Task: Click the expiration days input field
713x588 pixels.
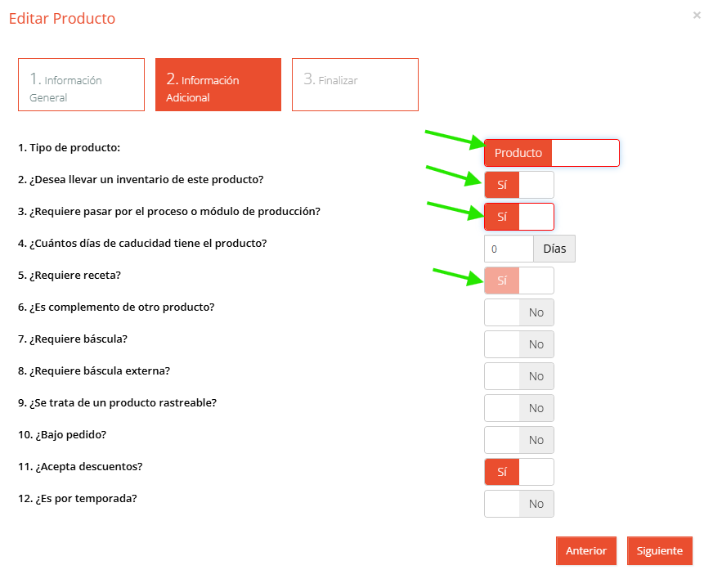Action: pyautogui.click(x=509, y=249)
